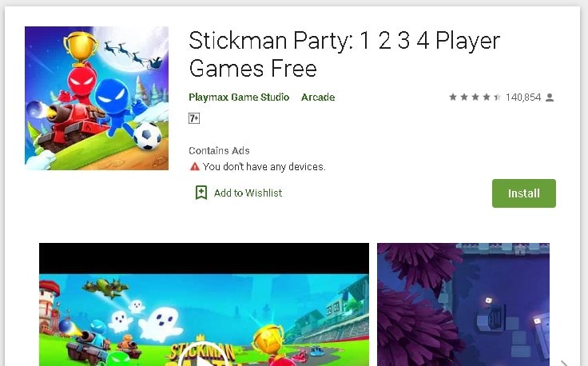Click "You don't have any devices" message
The width and height of the screenshot is (588, 366).
click(x=264, y=166)
